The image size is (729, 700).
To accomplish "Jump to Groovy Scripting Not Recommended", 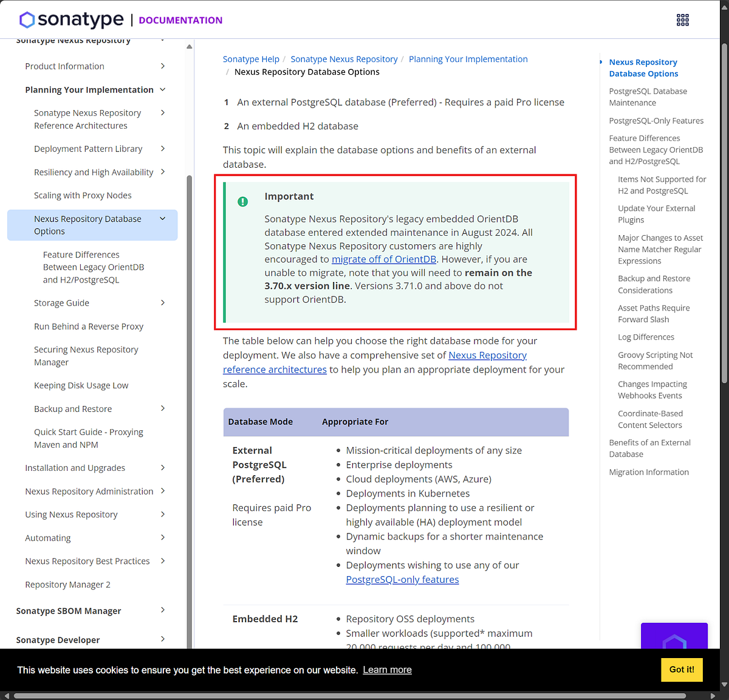I will tap(655, 361).
